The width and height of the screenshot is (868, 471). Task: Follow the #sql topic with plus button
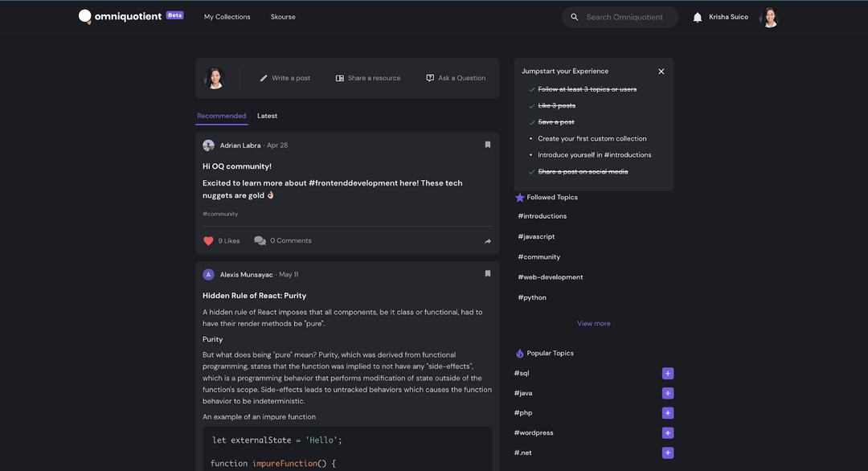point(668,374)
